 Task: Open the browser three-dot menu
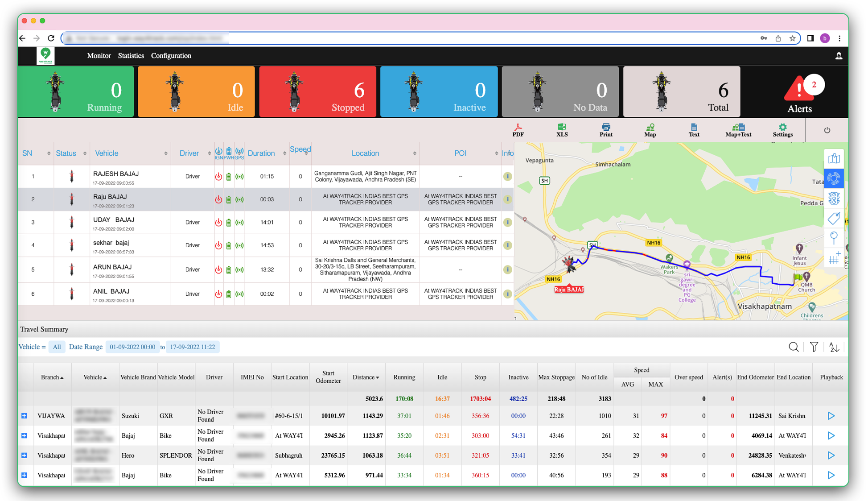click(x=839, y=38)
